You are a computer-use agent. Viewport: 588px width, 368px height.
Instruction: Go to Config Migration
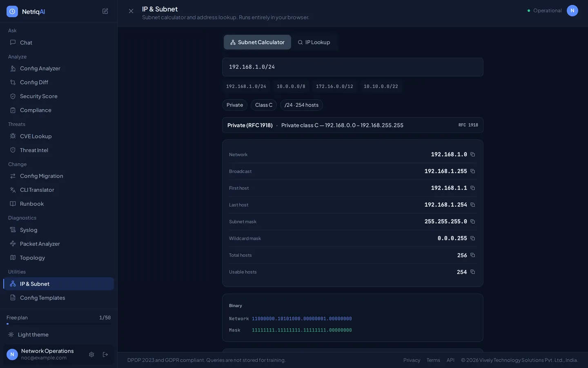tap(58, 176)
